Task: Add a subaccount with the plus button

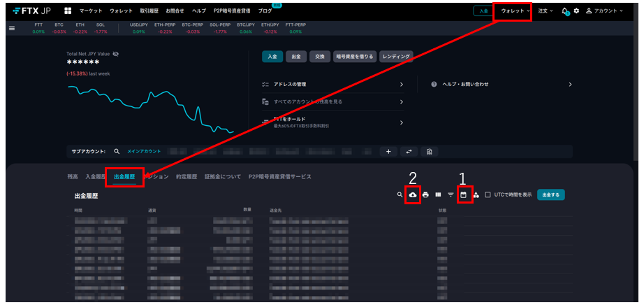Action: coord(388,152)
